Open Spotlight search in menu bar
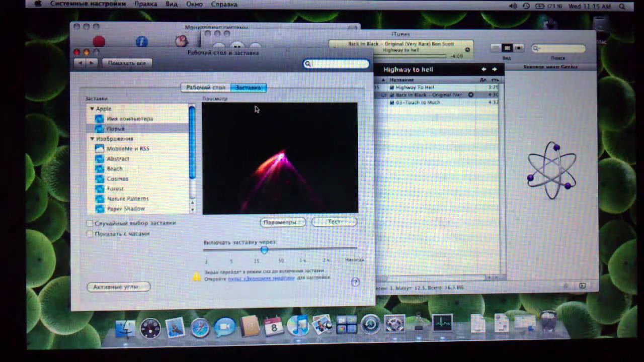This screenshot has width=644, height=362. click(622, 7)
